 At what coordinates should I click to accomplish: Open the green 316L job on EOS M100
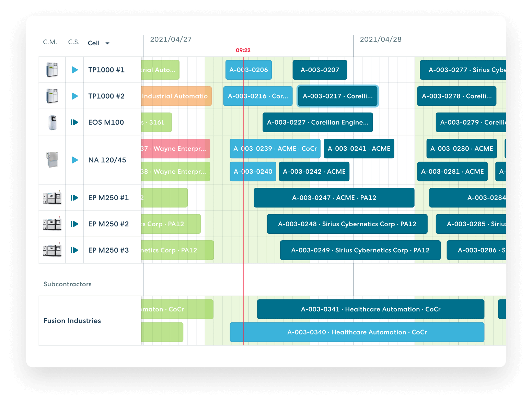[156, 122]
